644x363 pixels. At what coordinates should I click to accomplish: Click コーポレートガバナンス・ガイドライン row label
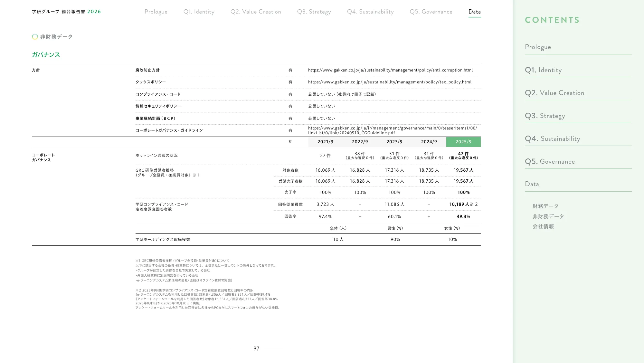coord(169,130)
